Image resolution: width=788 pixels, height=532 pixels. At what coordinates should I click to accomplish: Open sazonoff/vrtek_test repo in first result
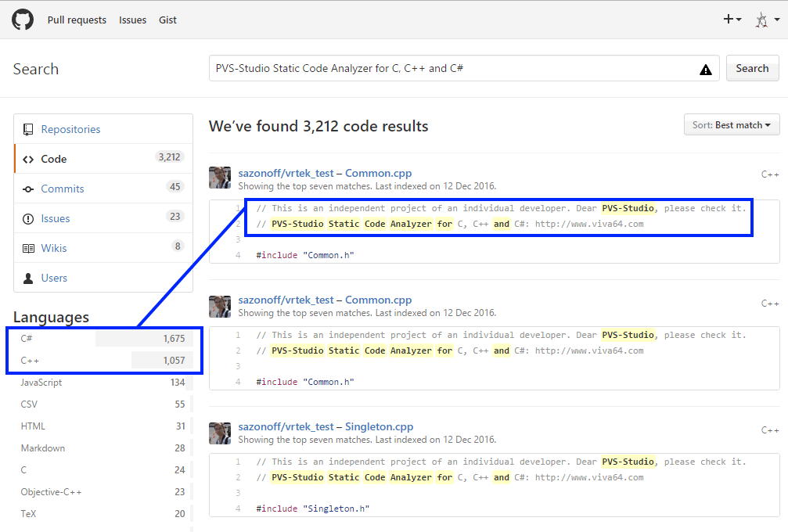pos(286,174)
